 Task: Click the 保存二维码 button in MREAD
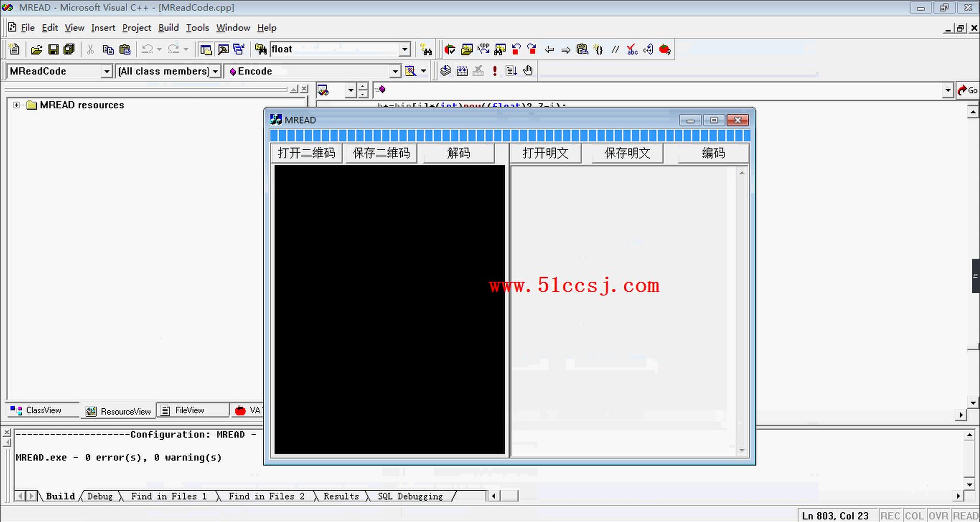tap(381, 153)
